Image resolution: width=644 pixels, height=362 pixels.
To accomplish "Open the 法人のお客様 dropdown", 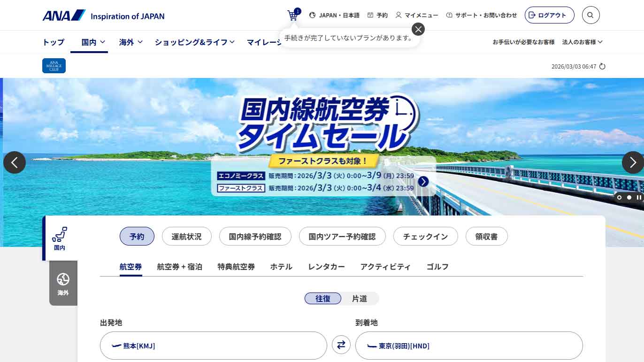I will 582,42.
